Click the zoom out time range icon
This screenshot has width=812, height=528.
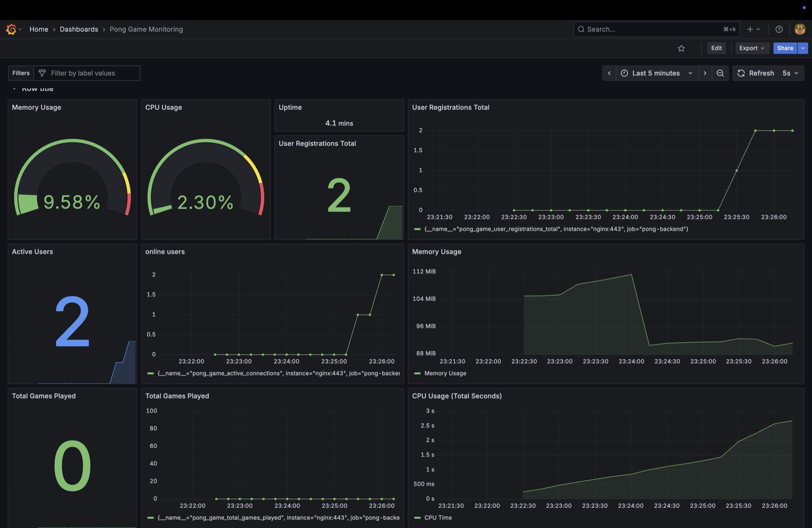(720, 73)
